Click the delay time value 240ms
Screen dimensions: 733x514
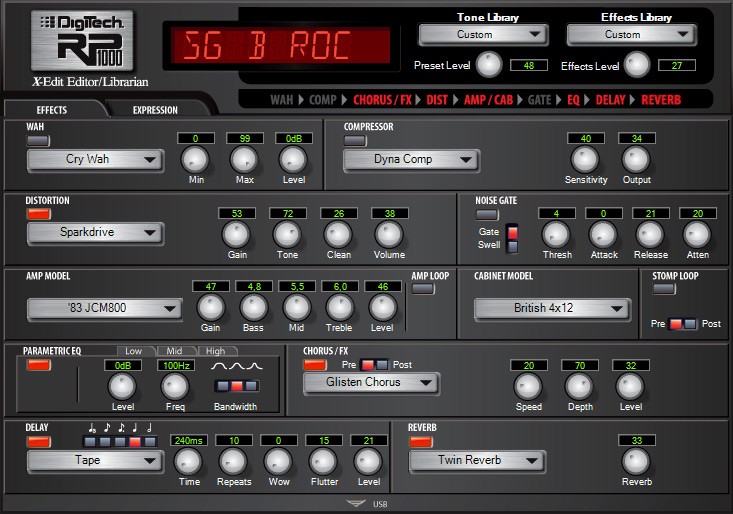tap(188, 440)
